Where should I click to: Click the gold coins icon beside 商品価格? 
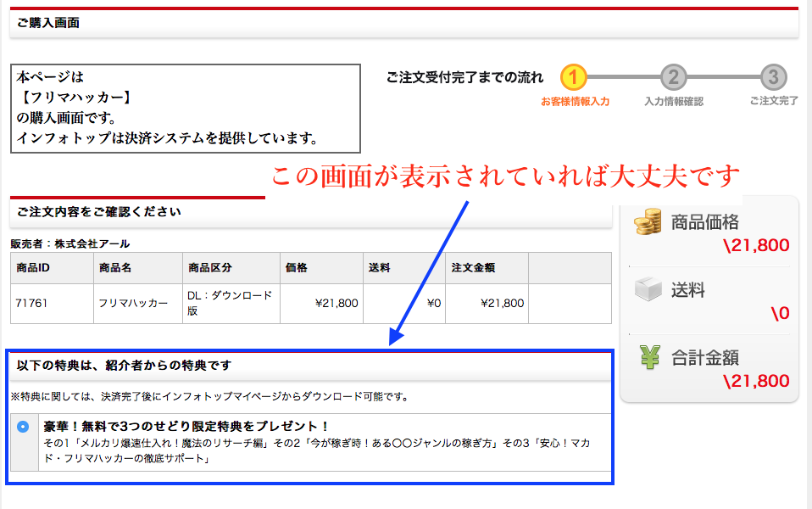tap(648, 222)
